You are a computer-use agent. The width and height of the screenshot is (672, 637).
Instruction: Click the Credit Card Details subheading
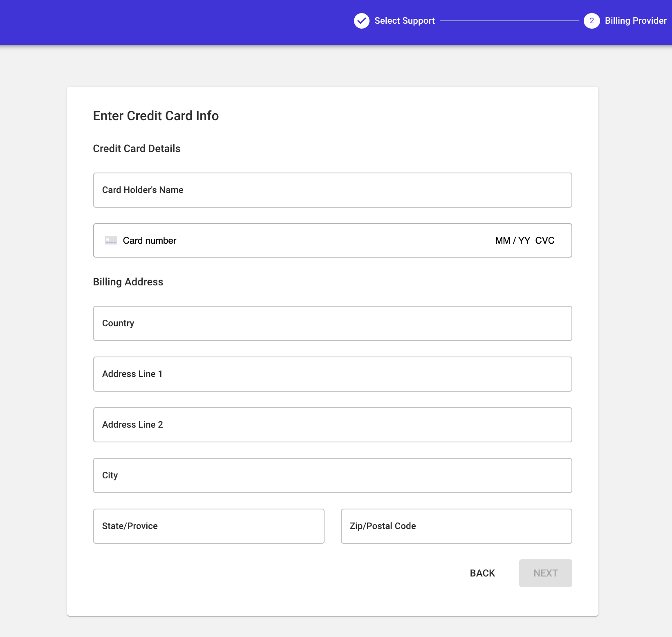tap(137, 148)
